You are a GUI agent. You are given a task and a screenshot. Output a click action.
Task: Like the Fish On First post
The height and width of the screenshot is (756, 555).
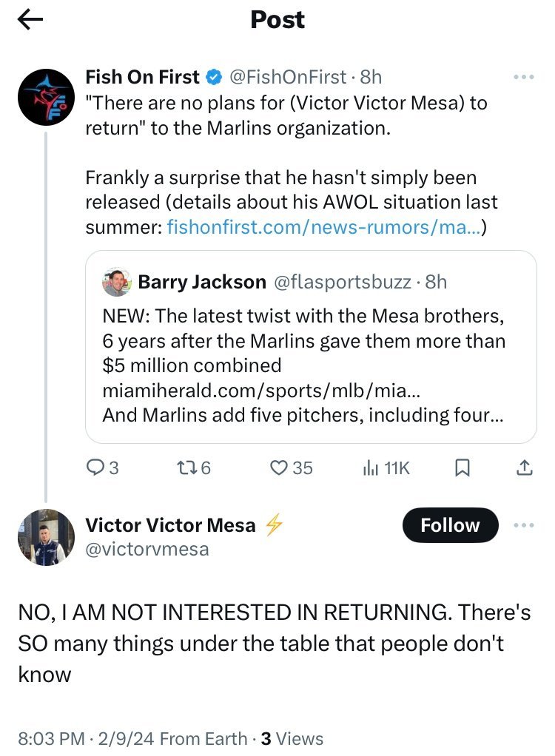[x=290, y=468]
